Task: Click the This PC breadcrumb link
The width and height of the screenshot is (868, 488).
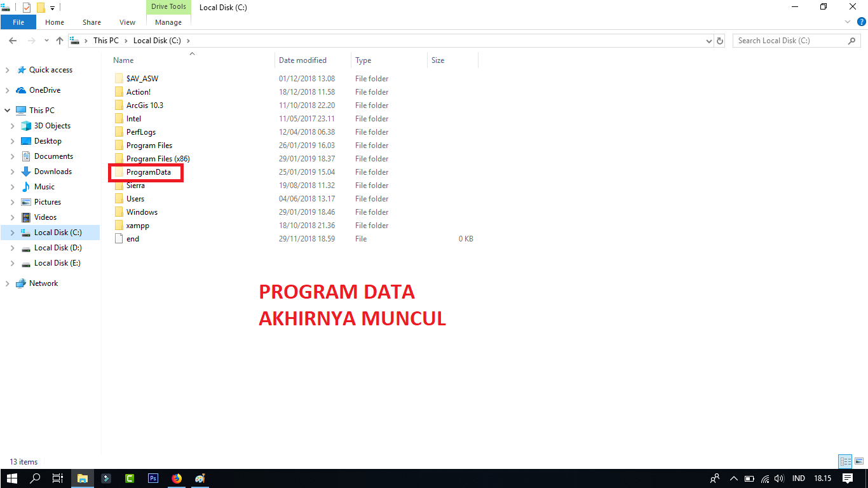Action: (x=106, y=40)
